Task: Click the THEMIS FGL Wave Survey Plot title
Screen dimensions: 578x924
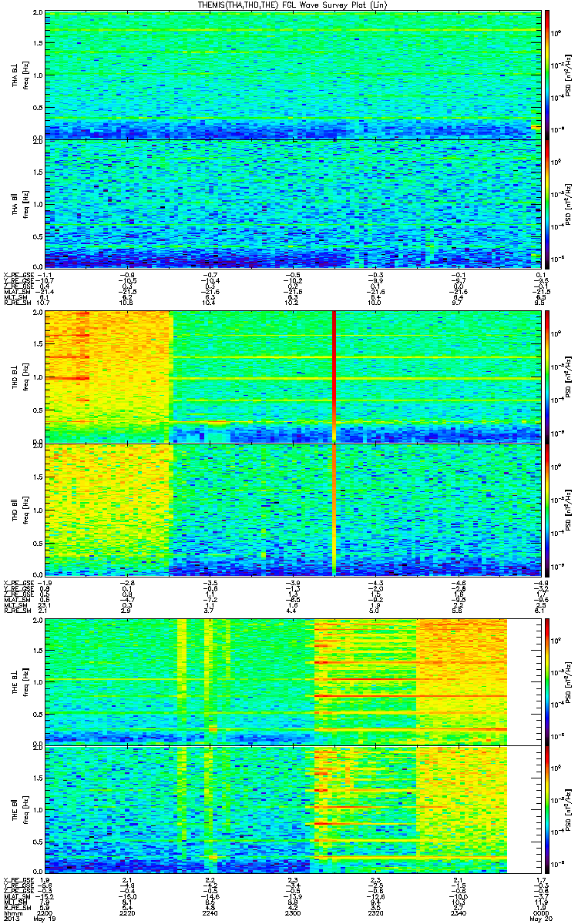Action: coord(291,5)
